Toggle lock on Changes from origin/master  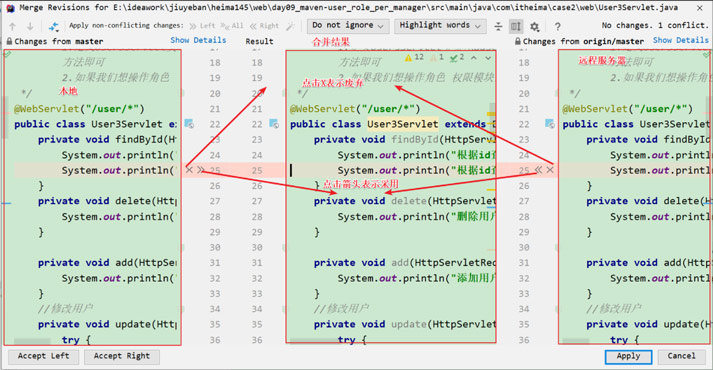click(x=518, y=41)
